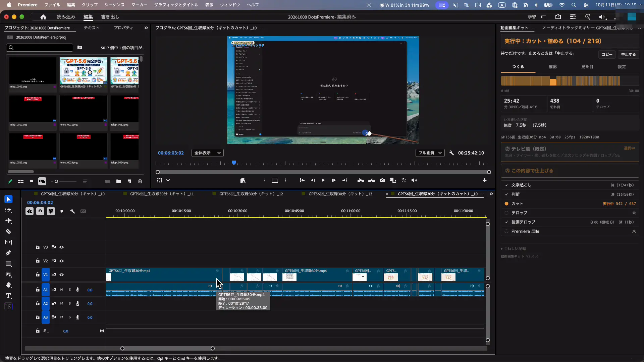
Task: Toggle V1 track eye visibility
Action: pos(62,275)
